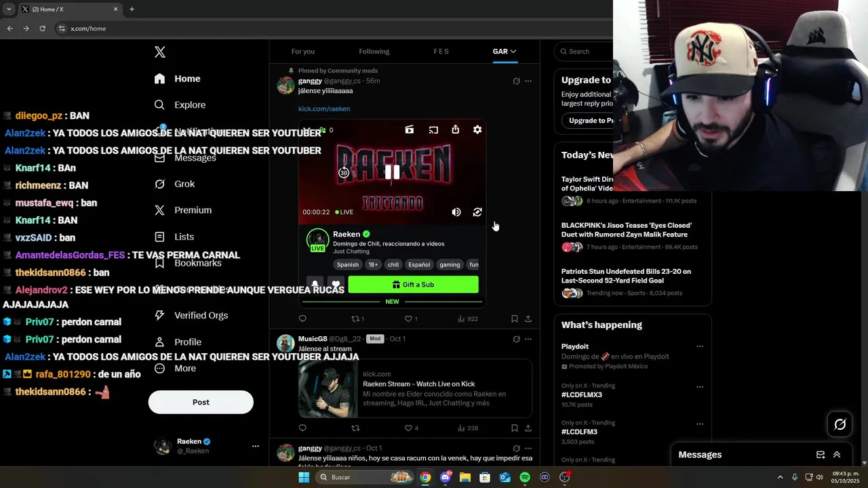The width and height of the screenshot is (868, 488).
Task: Click the white Post button
Action: pyautogui.click(x=201, y=402)
